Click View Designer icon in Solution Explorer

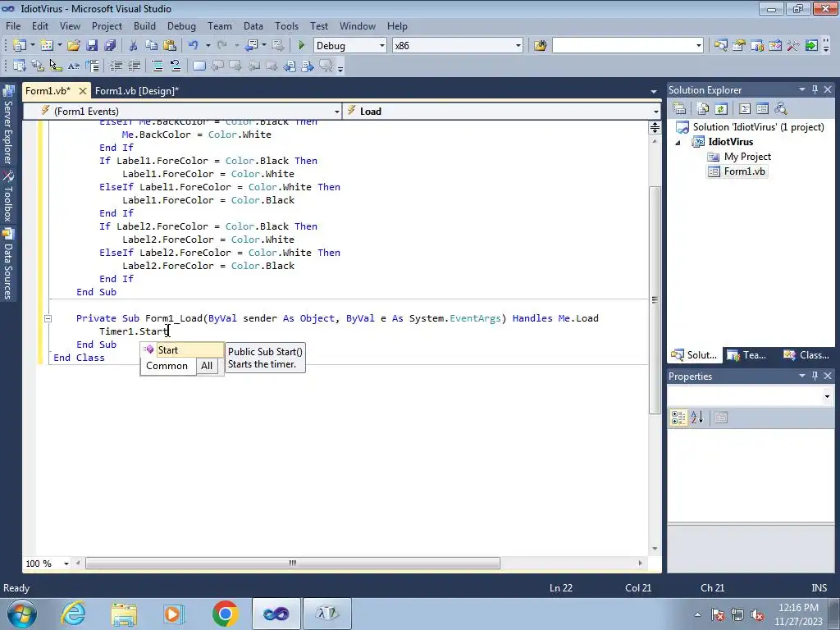[762, 109]
